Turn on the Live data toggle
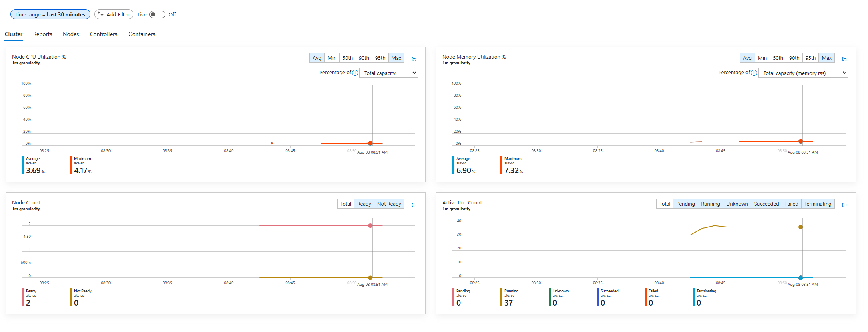Image resolution: width=868 pixels, height=332 pixels. (157, 14)
